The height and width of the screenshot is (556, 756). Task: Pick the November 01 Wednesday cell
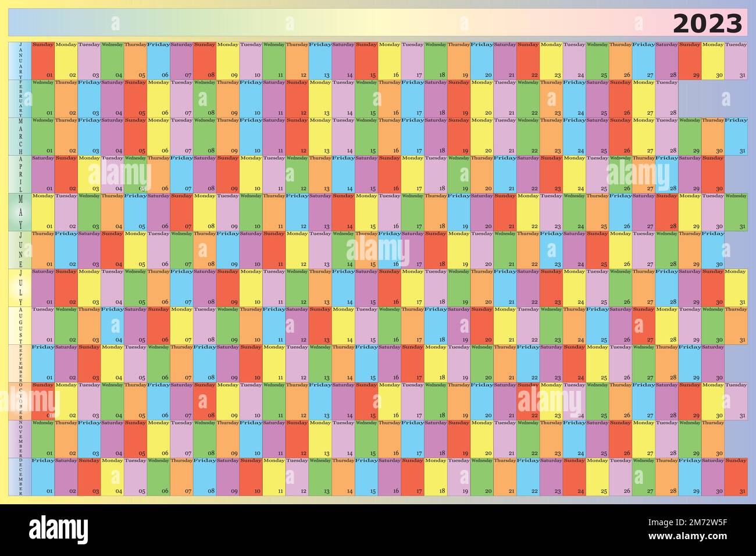click(x=43, y=439)
